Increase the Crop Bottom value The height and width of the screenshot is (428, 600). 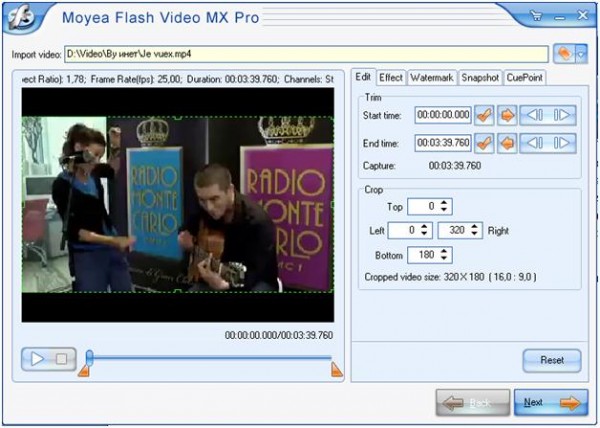pyautogui.click(x=444, y=251)
